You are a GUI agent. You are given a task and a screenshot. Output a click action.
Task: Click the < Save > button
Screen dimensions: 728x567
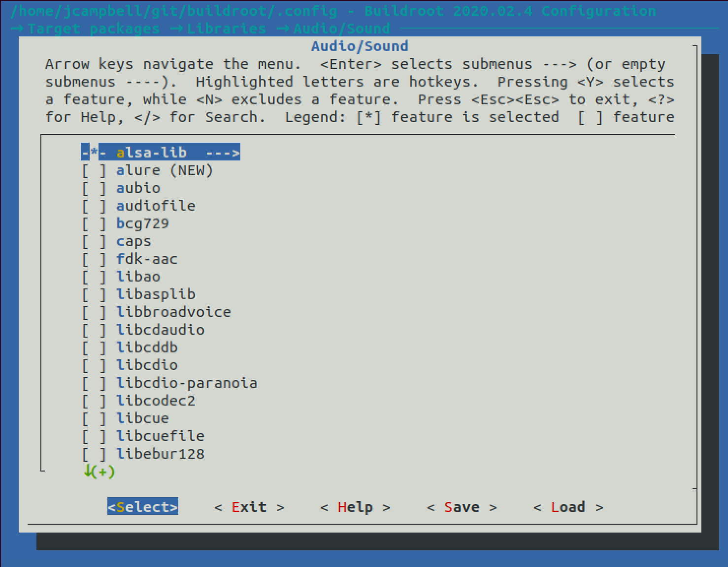[462, 506]
